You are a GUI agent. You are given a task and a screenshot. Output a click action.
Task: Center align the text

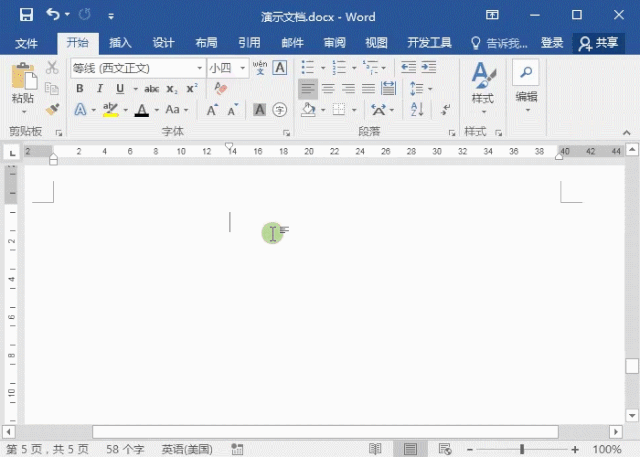(328, 89)
